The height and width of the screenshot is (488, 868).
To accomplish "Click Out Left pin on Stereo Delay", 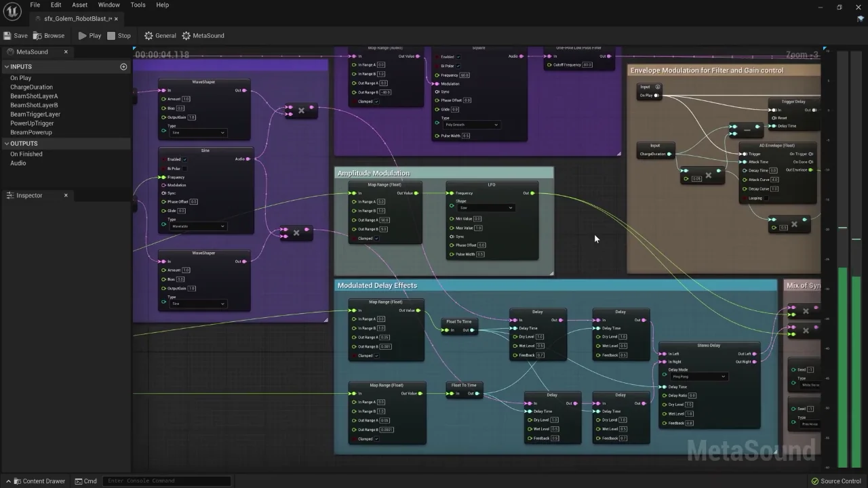I will click(x=754, y=354).
